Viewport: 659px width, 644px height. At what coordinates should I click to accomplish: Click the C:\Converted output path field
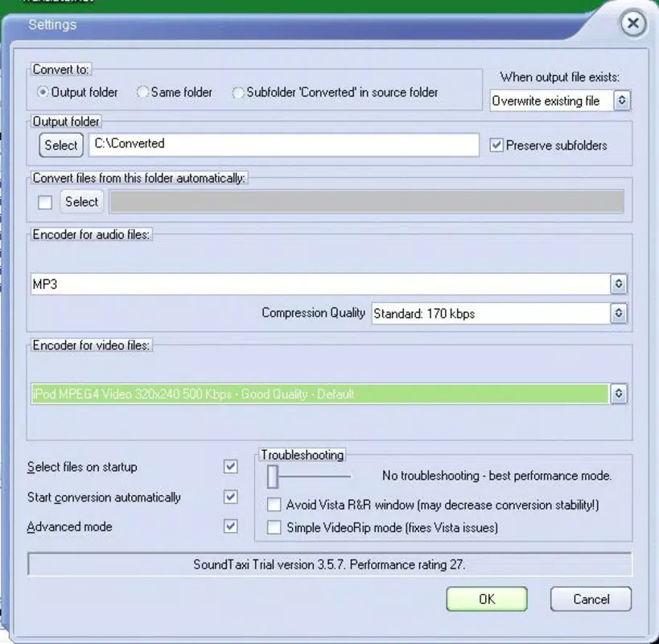(284, 145)
